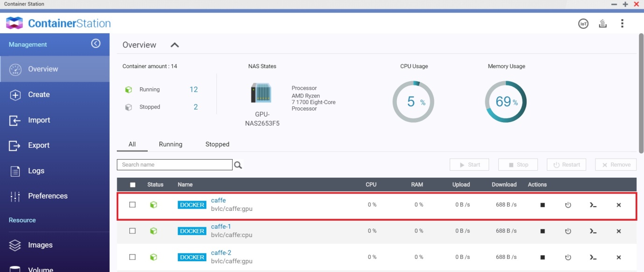Click the search magnifier icon

point(238,165)
